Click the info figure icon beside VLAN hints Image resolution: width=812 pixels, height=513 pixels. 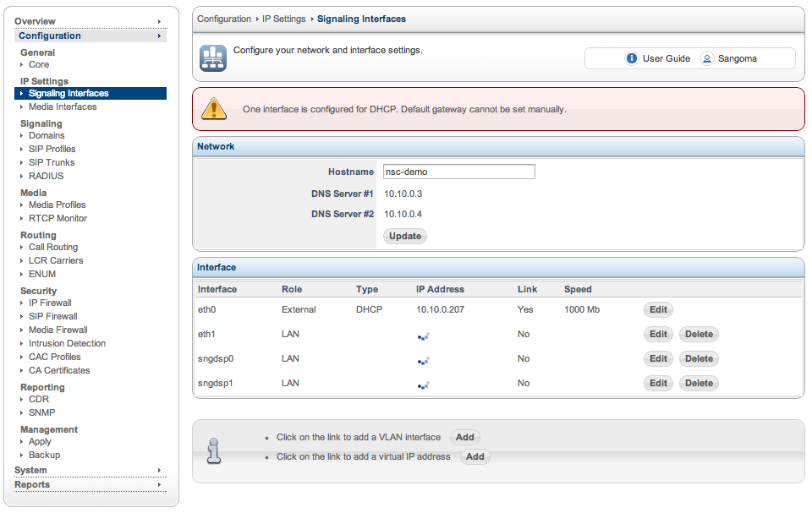coord(214,450)
